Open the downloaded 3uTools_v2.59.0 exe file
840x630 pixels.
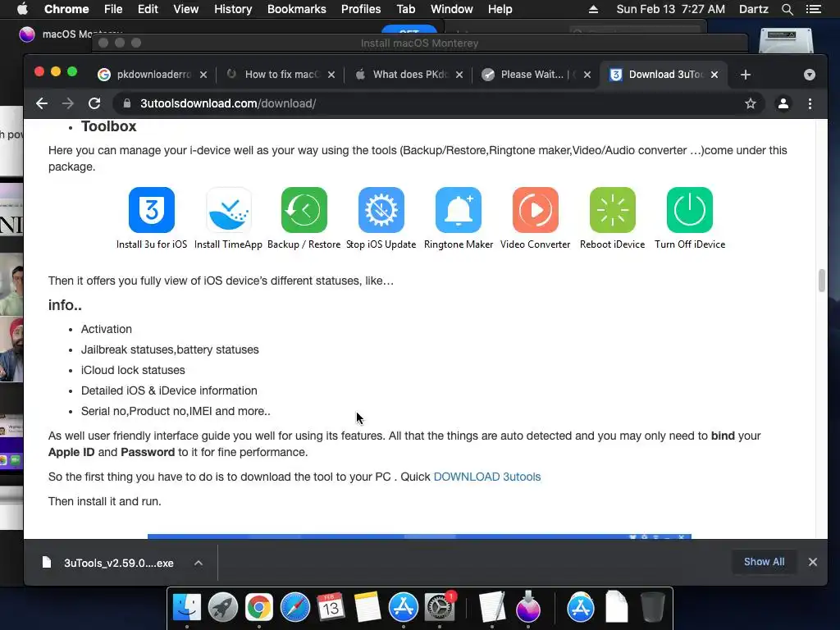pos(108,563)
